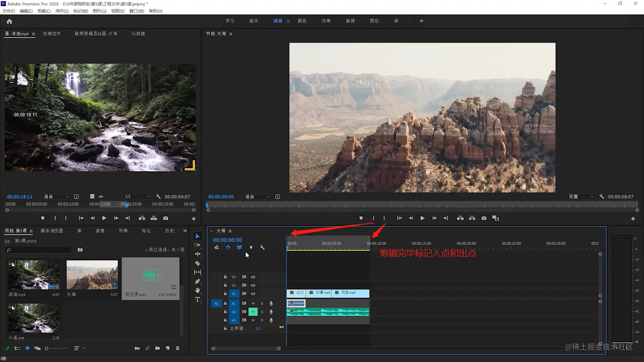Click the source monitor playhead

pos(126,205)
